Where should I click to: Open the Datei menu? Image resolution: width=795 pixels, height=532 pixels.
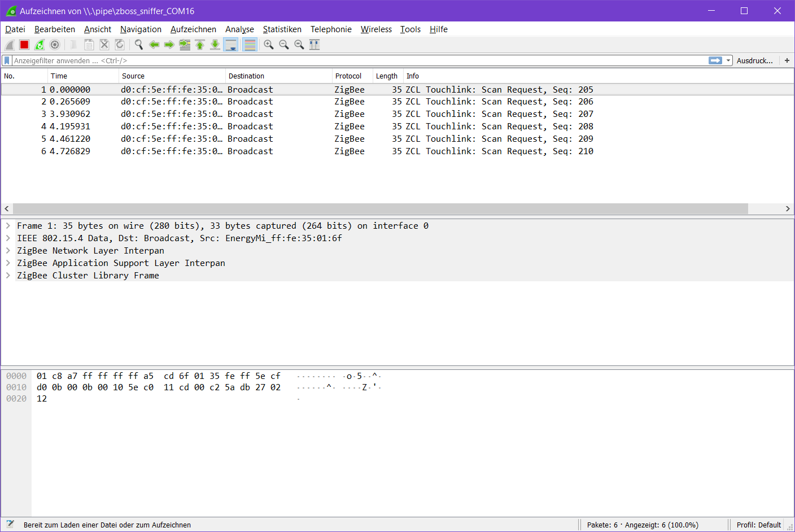(x=15, y=29)
